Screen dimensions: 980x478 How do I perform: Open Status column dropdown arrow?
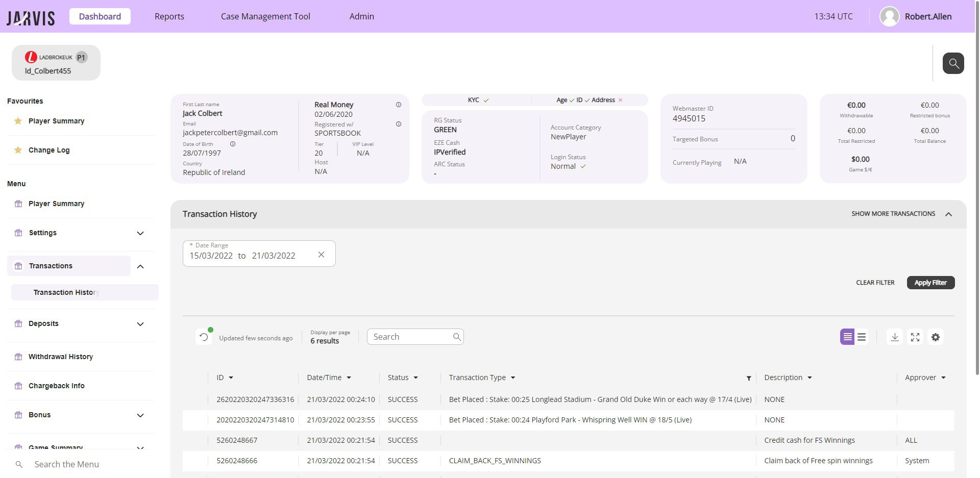click(x=415, y=378)
